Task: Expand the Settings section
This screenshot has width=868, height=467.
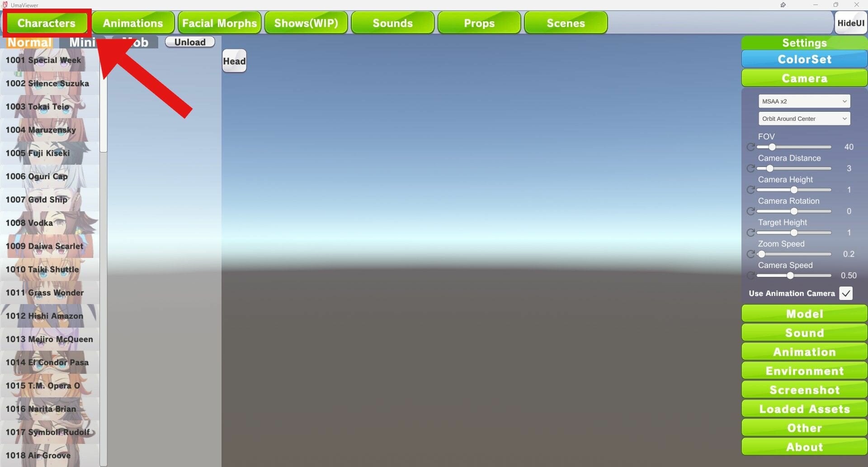Action: point(804,43)
